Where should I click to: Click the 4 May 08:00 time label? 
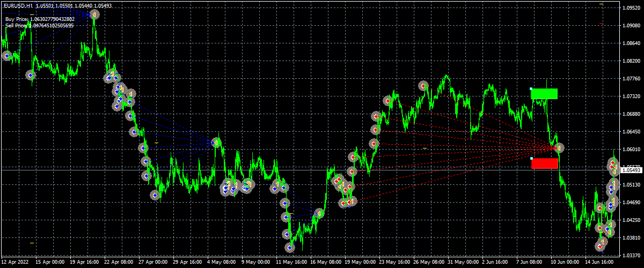coord(222,263)
